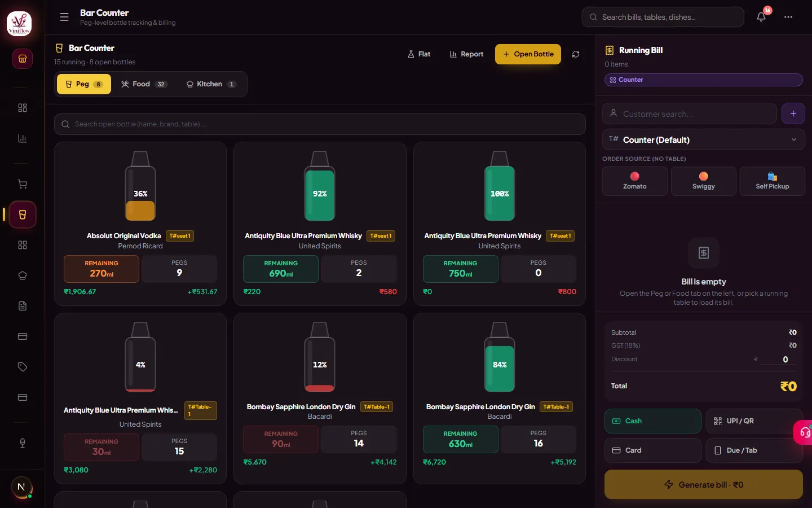Click the +₹4,142 profit text
Image resolution: width=812 pixels, height=508 pixels.
click(x=383, y=462)
